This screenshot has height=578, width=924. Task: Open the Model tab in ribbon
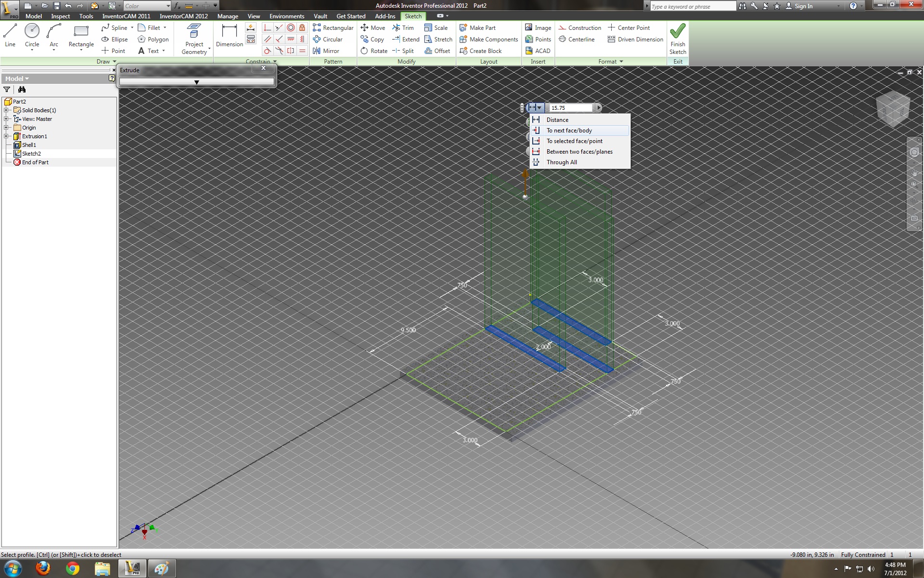[33, 15]
